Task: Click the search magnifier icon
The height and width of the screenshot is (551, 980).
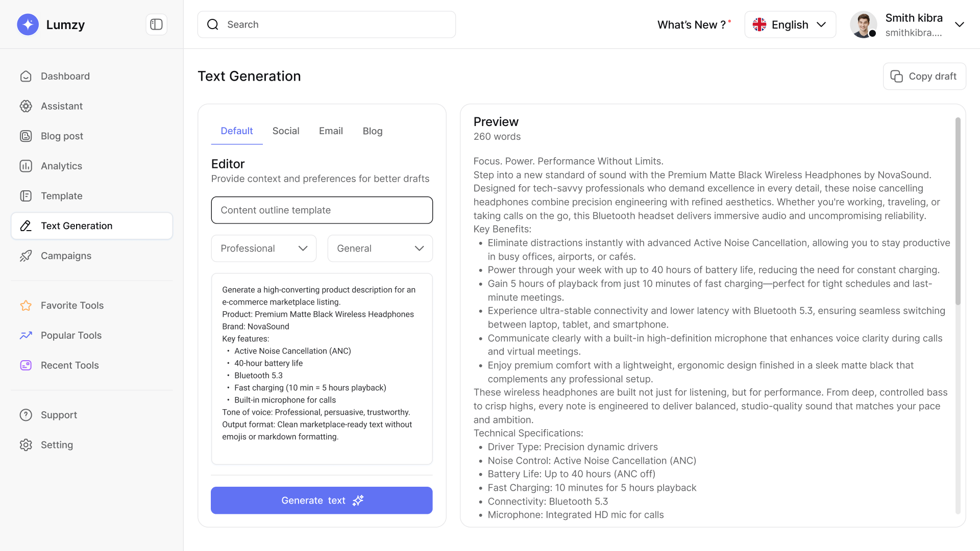Action: click(213, 24)
